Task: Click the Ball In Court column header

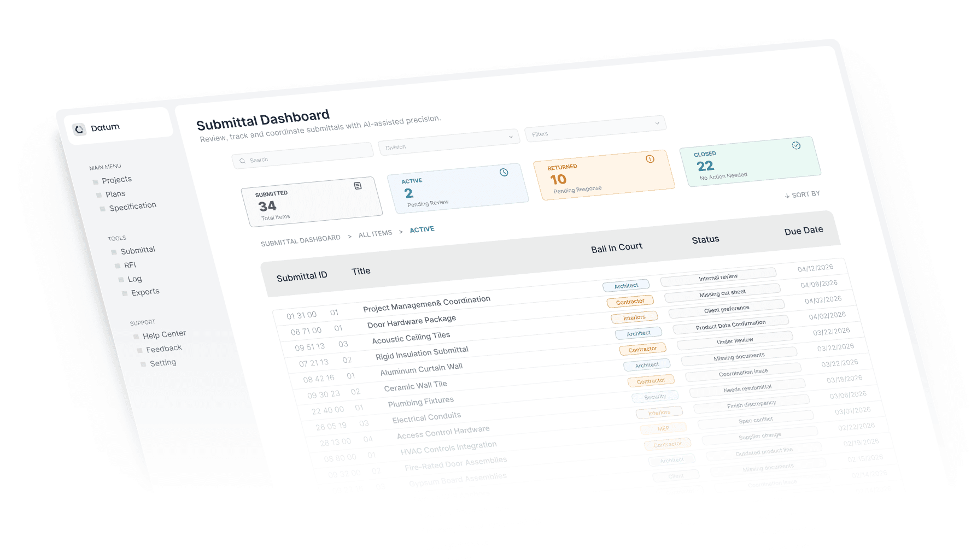Action: click(617, 247)
